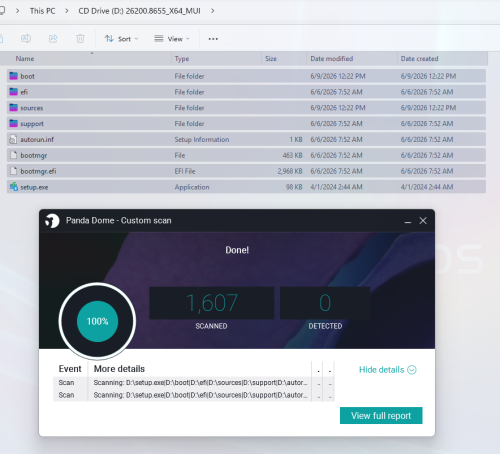The width and height of the screenshot is (500, 454).
Task: Click the Done! status text
Action: pos(237,250)
